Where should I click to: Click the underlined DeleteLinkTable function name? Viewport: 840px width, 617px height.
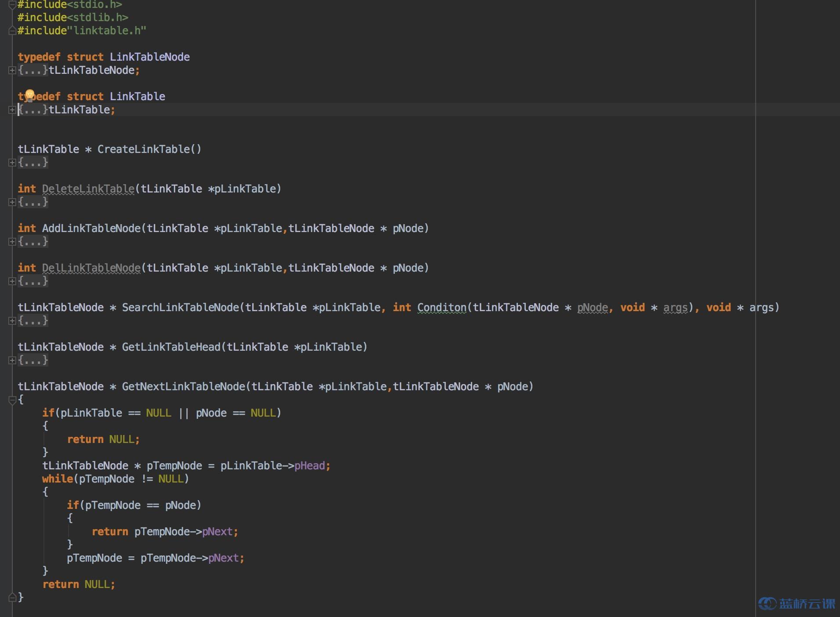[88, 189]
